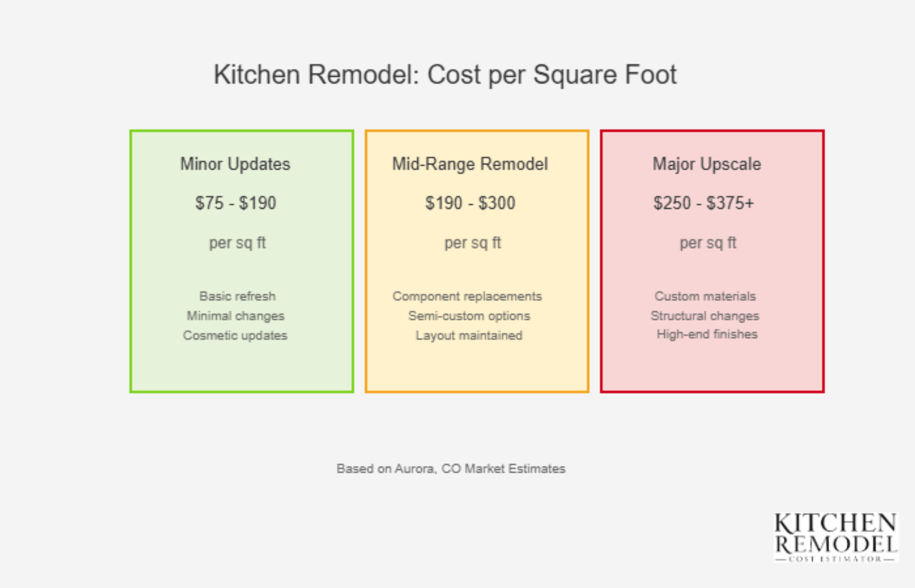Select the Major Upscale heading
This screenshot has height=588, width=915.
(x=707, y=164)
